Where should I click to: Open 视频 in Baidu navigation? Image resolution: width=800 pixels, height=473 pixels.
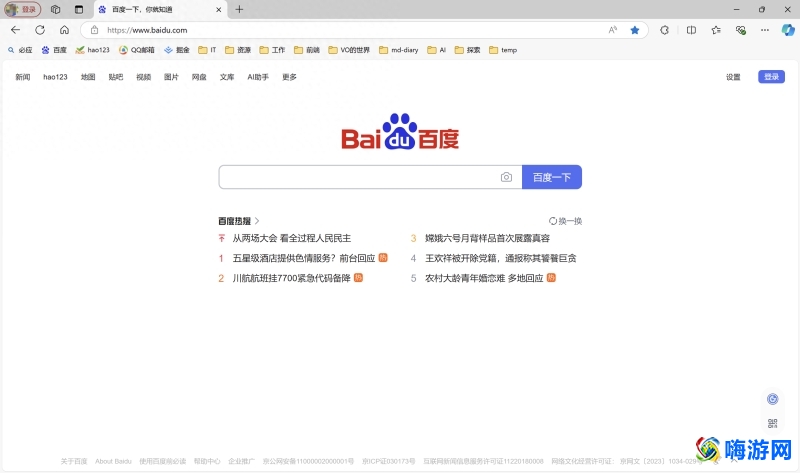tap(143, 77)
